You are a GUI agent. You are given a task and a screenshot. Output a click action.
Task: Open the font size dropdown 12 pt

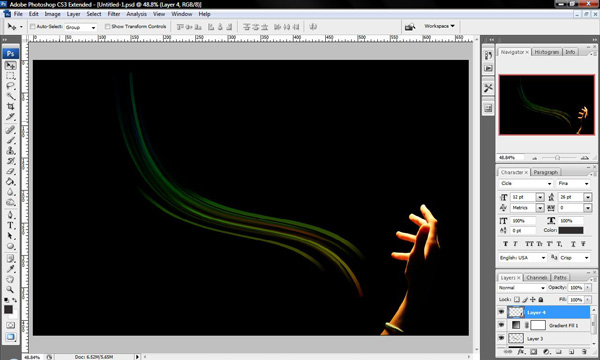(540, 197)
